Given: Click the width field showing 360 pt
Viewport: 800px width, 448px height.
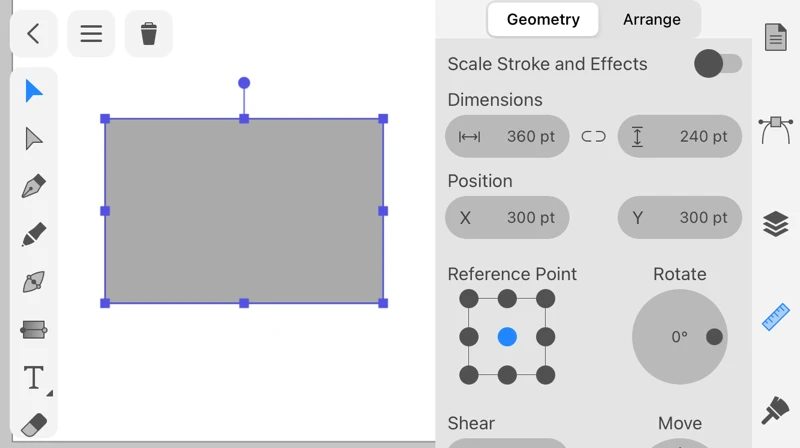Looking at the screenshot, I should point(507,137).
